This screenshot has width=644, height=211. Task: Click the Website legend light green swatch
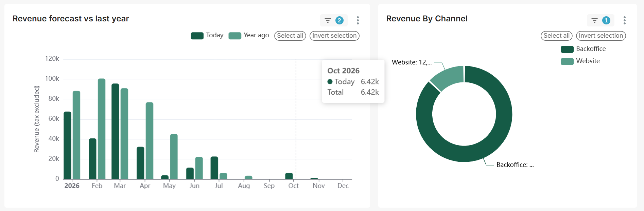(x=567, y=61)
